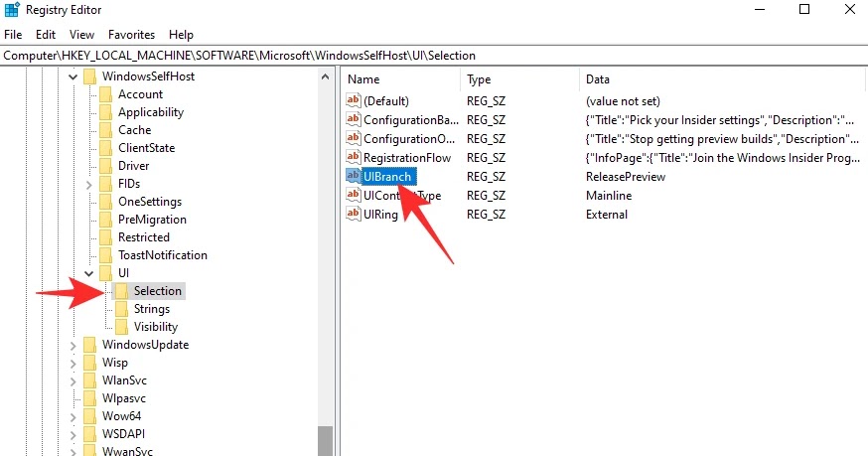Click the (Default) string value icon
Image resolution: width=868 pixels, height=456 pixels.
click(x=354, y=100)
